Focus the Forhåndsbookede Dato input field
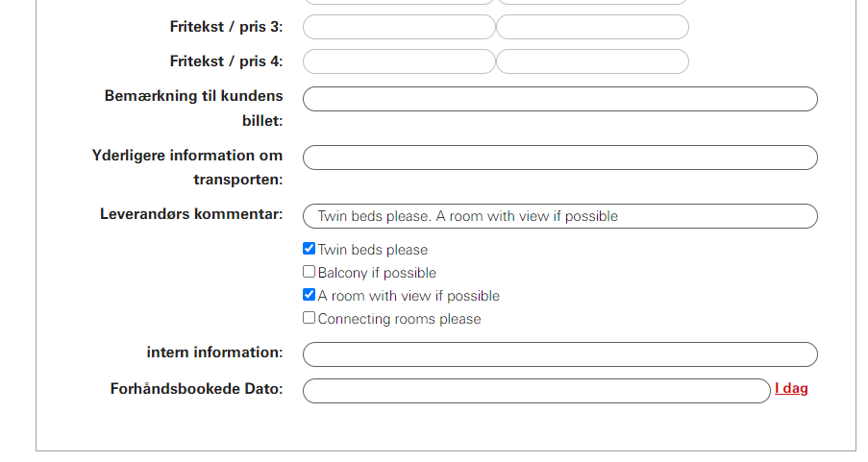 [536, 391]
